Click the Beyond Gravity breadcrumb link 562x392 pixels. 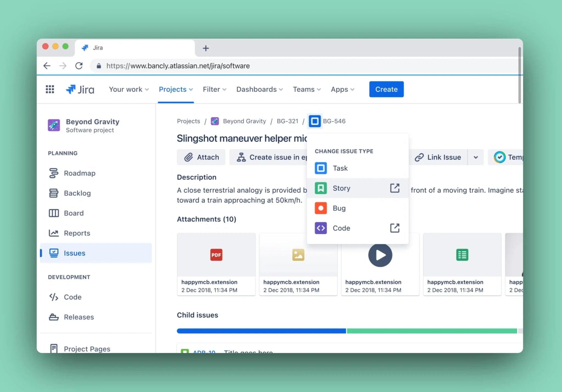click(x=244, y=121)
